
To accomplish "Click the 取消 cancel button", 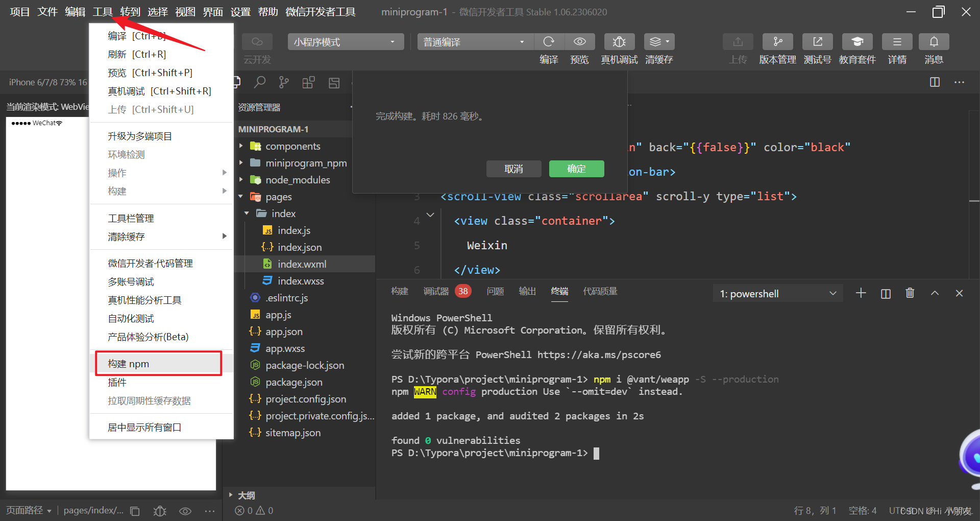I will click(513, 169).
